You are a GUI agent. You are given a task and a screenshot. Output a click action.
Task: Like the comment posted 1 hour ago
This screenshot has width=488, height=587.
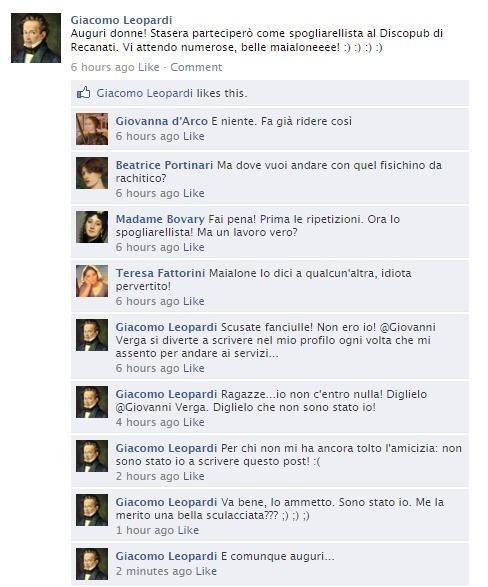(x=188, y=530)
